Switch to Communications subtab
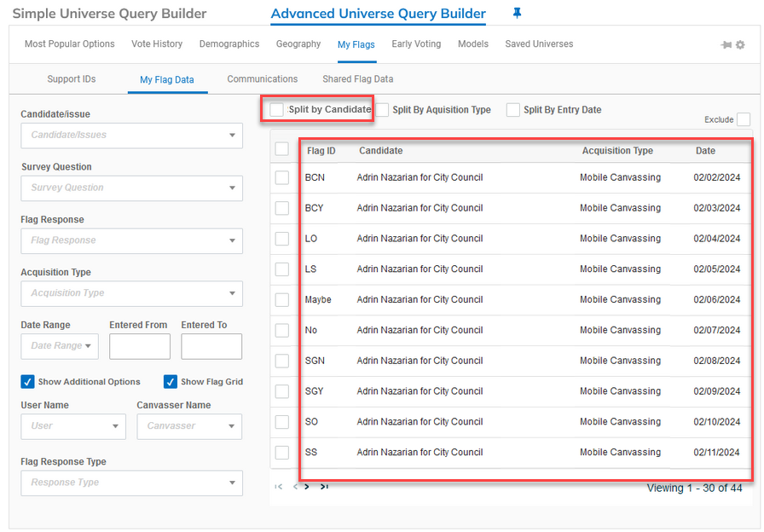Image resolution: width=764 pixels, height=532 pixels. click(x=262, y=79)
